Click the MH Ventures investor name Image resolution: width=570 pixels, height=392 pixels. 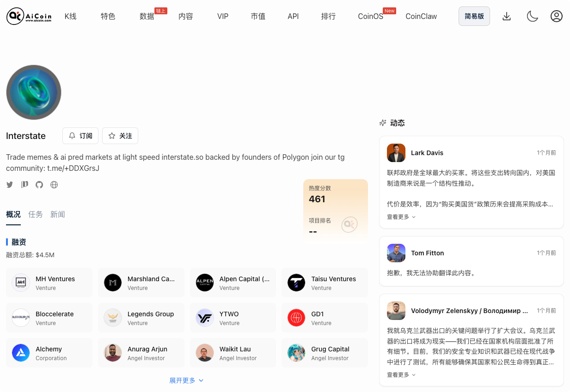tap(55, 279)
